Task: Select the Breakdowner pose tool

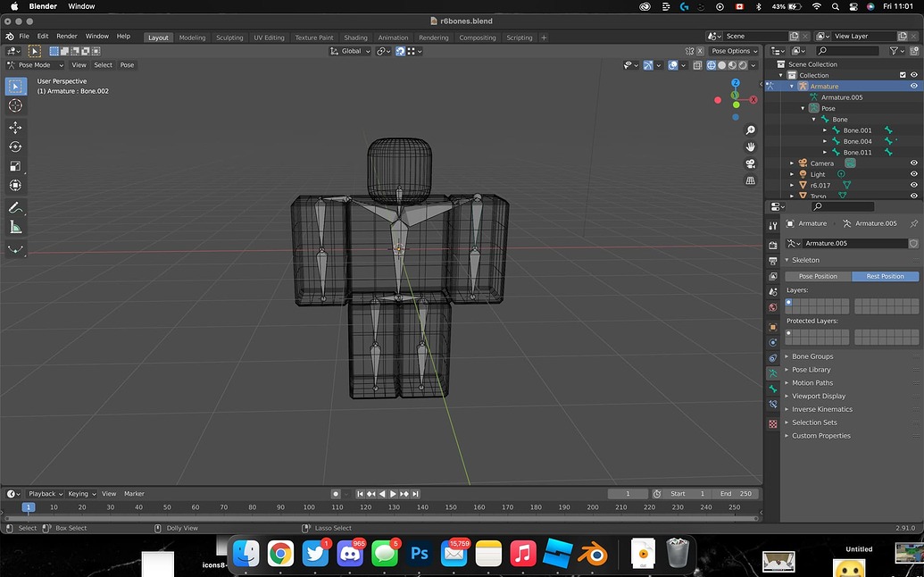Action: [x=15, y=249]
